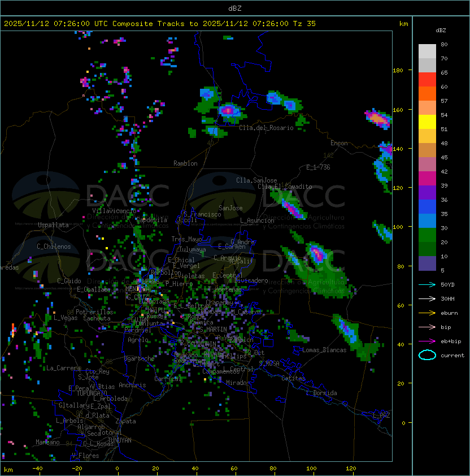This screenshot has height=476, width=470.
Task: Click the 'S_Francisco' place label
Action: pyautogui.click(x=202, y=214)
